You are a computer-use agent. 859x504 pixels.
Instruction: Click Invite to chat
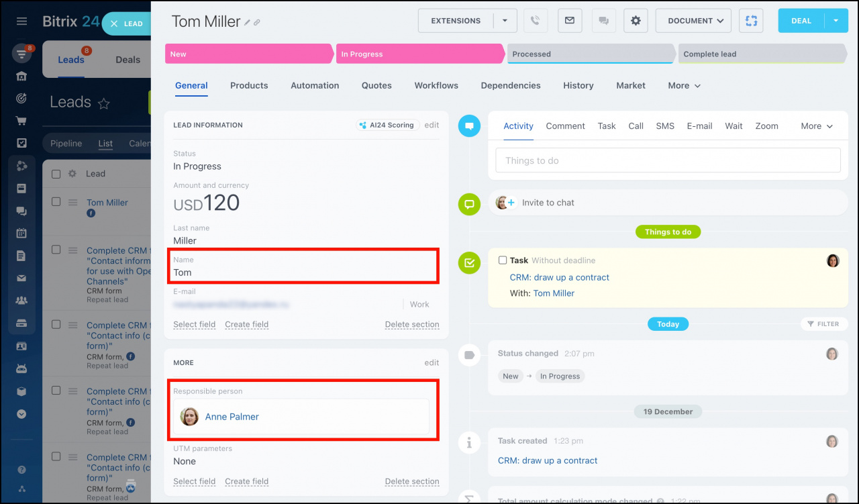[548, 203]
